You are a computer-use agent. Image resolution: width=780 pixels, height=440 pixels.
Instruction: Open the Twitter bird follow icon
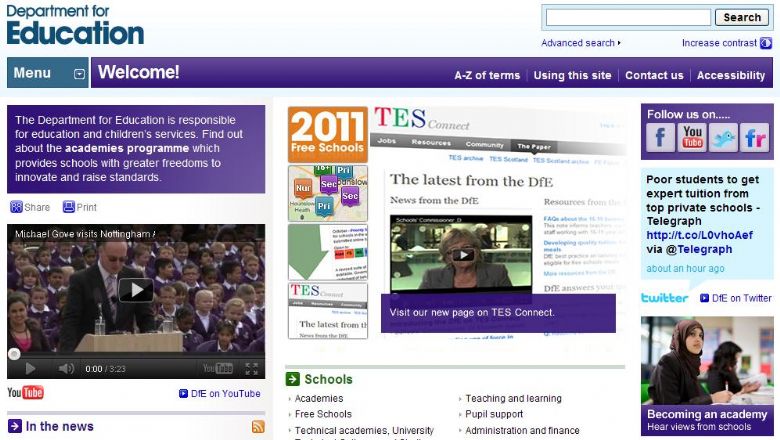723,137
